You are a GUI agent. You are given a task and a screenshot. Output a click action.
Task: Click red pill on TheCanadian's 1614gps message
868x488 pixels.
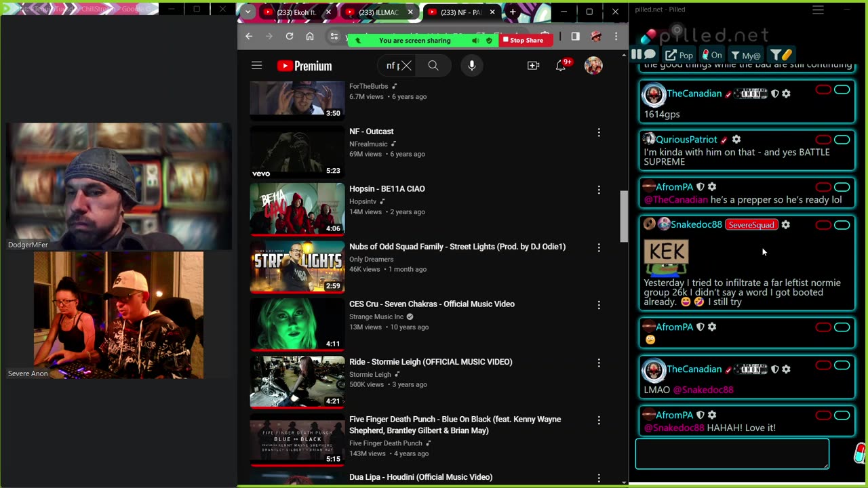823,89
